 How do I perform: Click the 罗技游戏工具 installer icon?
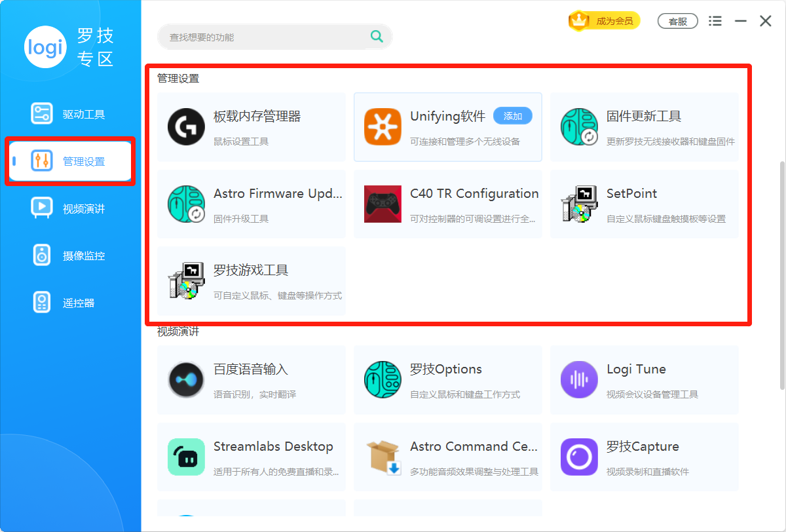(186, 281)
